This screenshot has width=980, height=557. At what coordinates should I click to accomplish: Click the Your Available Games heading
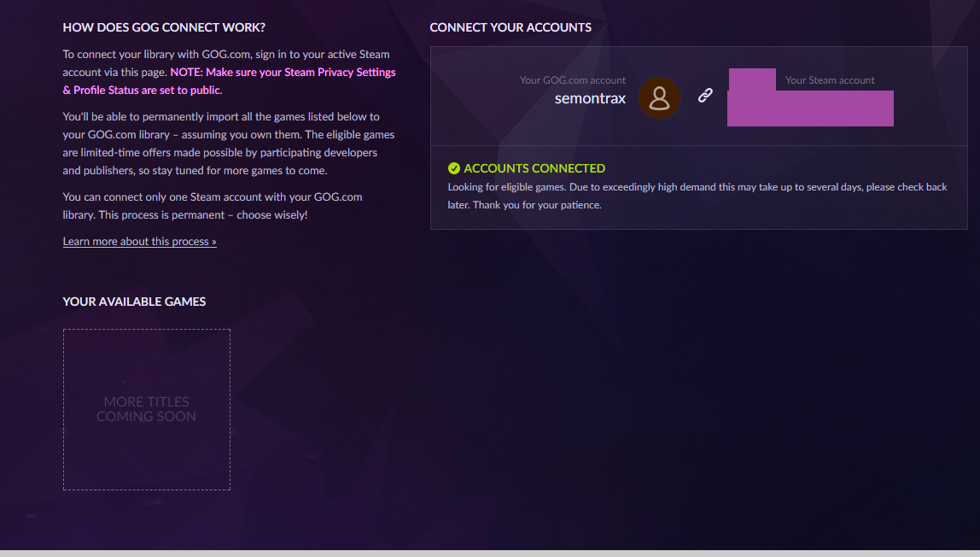pyautogui.click(x=134, y=302)
